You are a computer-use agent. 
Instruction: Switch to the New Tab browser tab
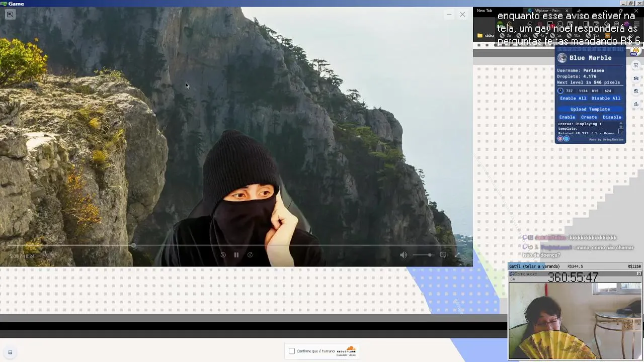coord(485,11)
